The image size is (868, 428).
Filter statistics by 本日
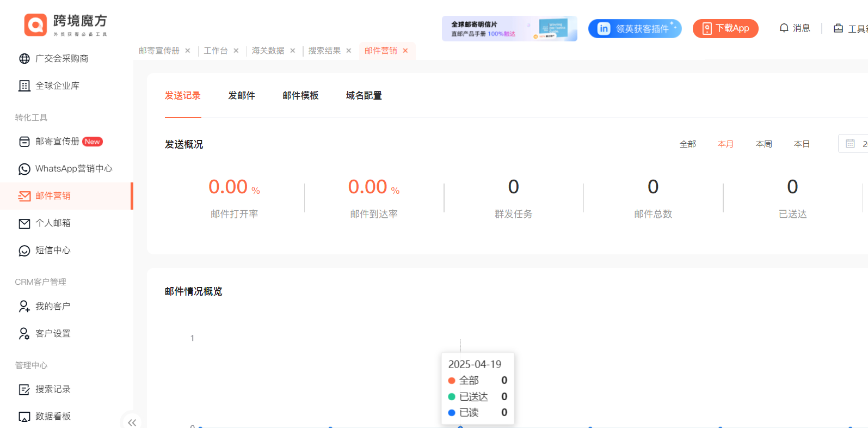[802, 144]
